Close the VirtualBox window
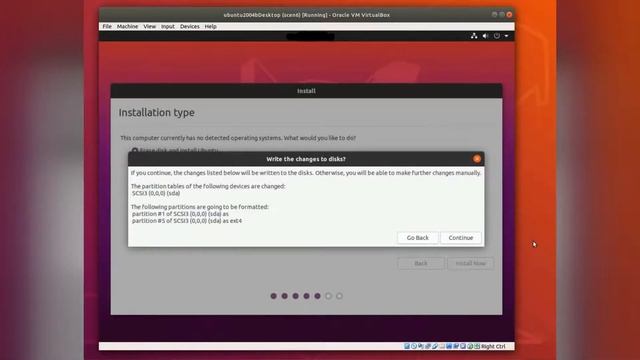The image size is (640, 360). click(509, 15)
